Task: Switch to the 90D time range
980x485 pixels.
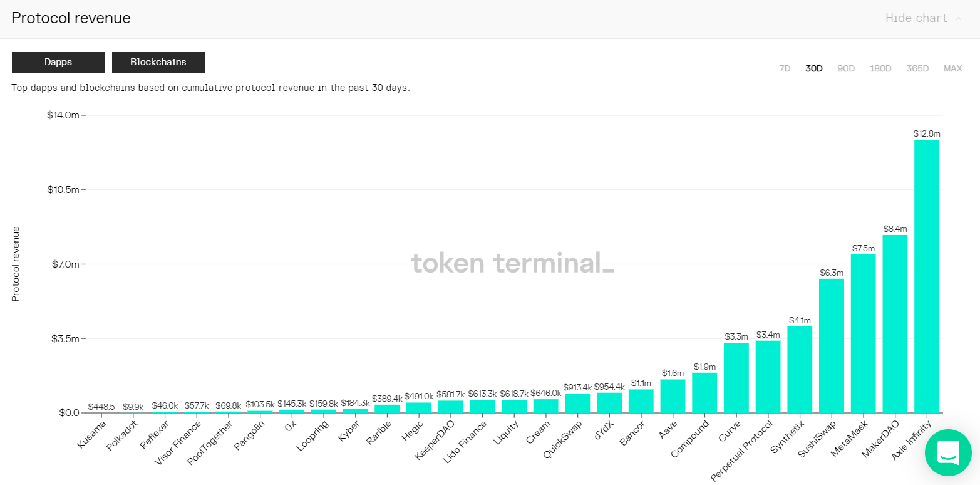Action: [x=846, y=68]
